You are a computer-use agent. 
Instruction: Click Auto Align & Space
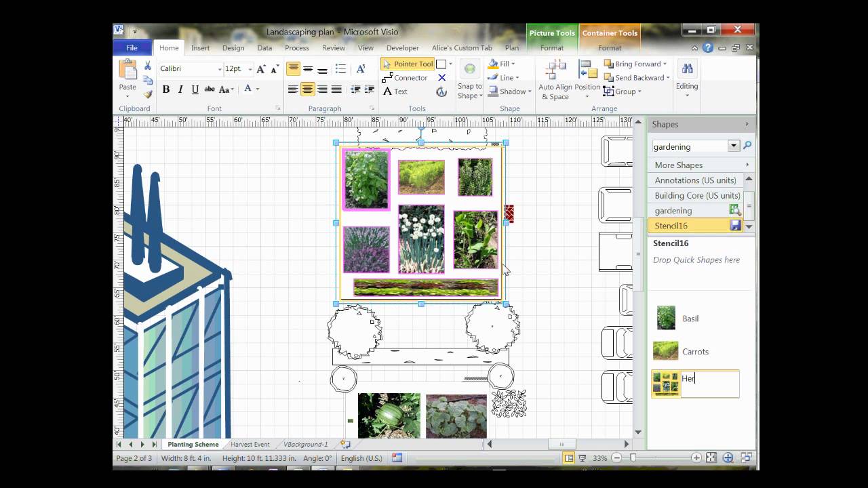[x=555, y=80]
